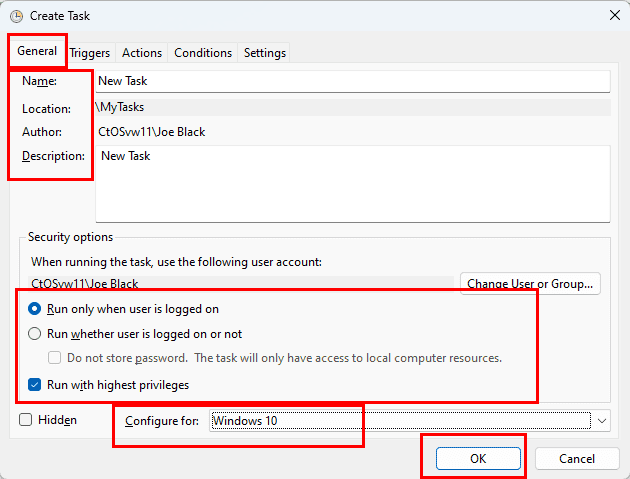Confirm with the OK button
Viewport: 630px width, 479px height.
[478, 459]
